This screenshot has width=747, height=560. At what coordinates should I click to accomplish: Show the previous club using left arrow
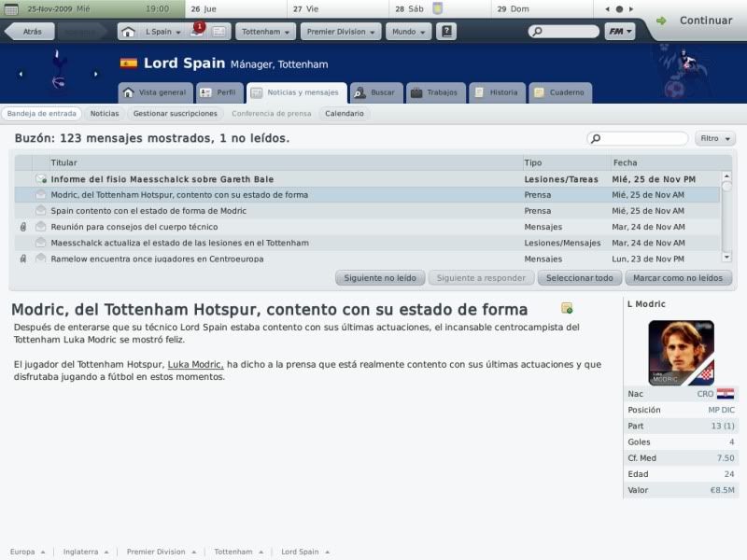click(21, 74)
